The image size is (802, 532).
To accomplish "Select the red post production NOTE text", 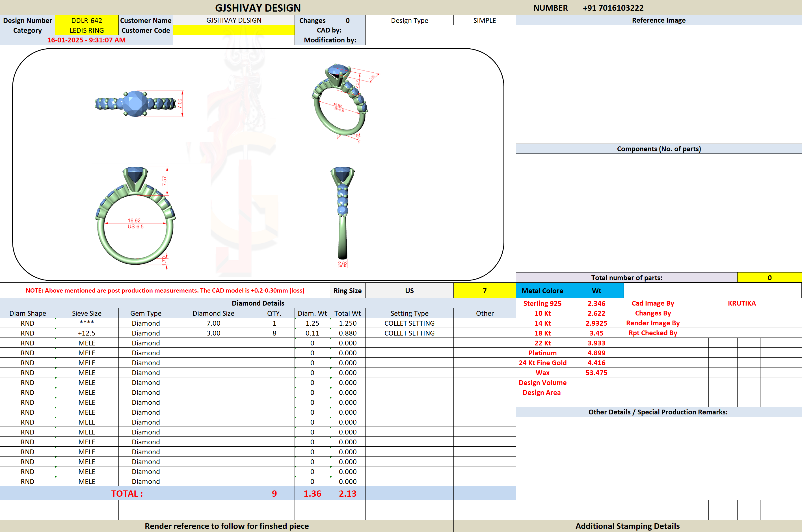I will pos(165,290).
